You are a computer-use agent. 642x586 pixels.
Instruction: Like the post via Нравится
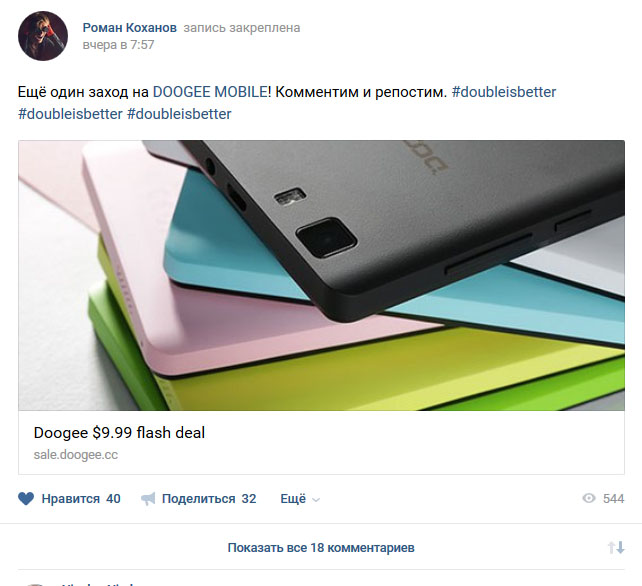click(x=70, y=499)
